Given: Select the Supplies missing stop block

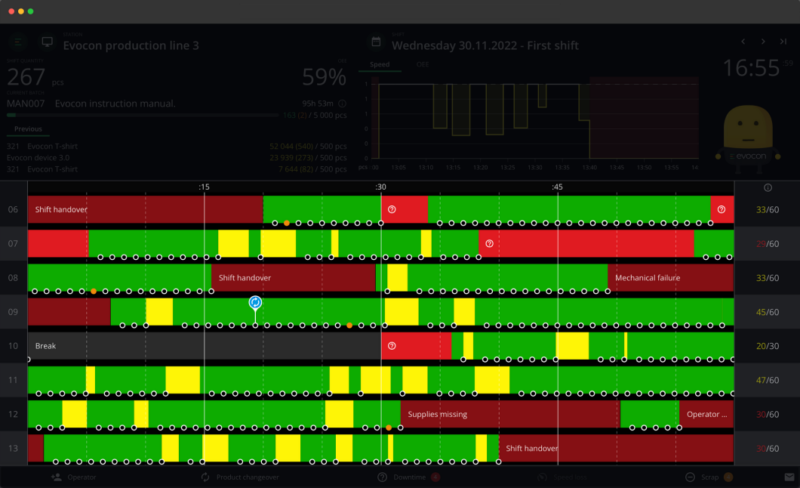Looking at the screenshot, I should 510,414.
